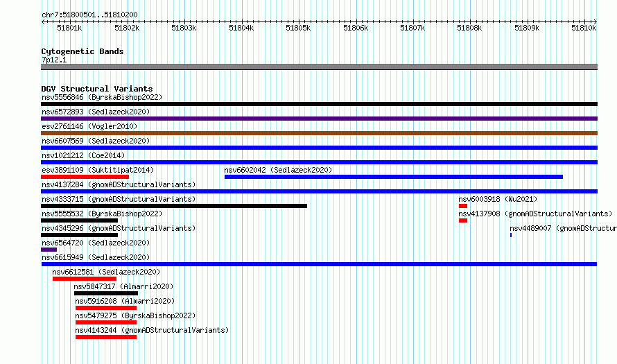Click nsv5916208 (Almarri2020) label
The width and height of the screenshot is (617, 364).
point(125,301)
